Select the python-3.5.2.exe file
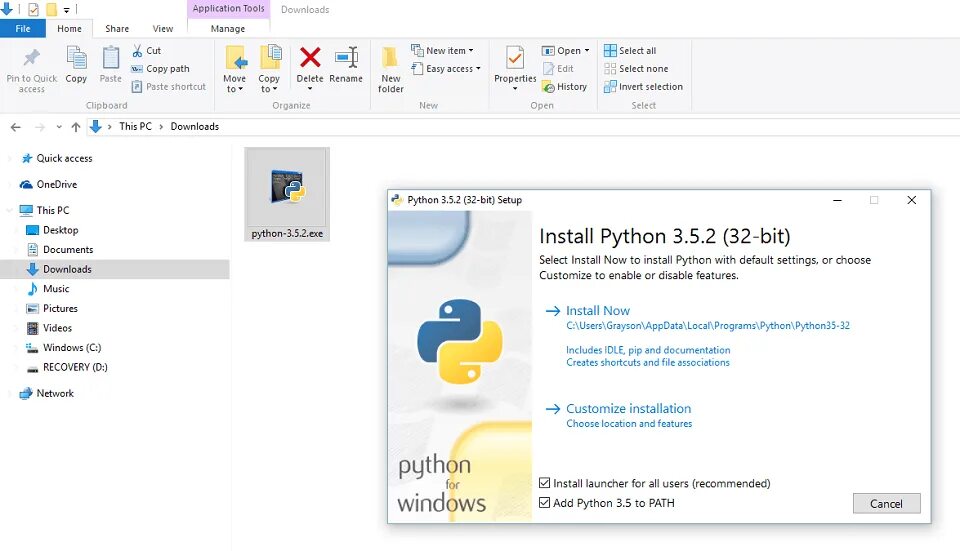The height and width of the screenshot is (551, 960). pos(287,194)
